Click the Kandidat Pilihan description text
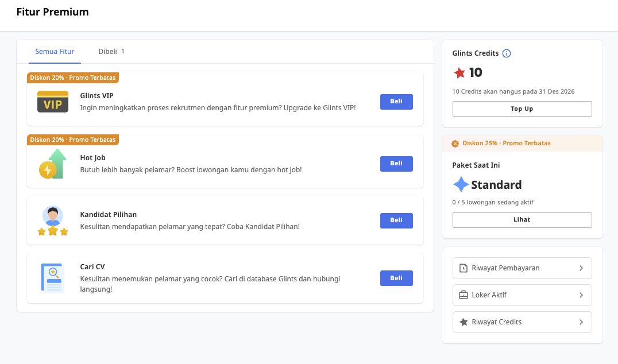This screenshot has width=618, height=364. 190,227
